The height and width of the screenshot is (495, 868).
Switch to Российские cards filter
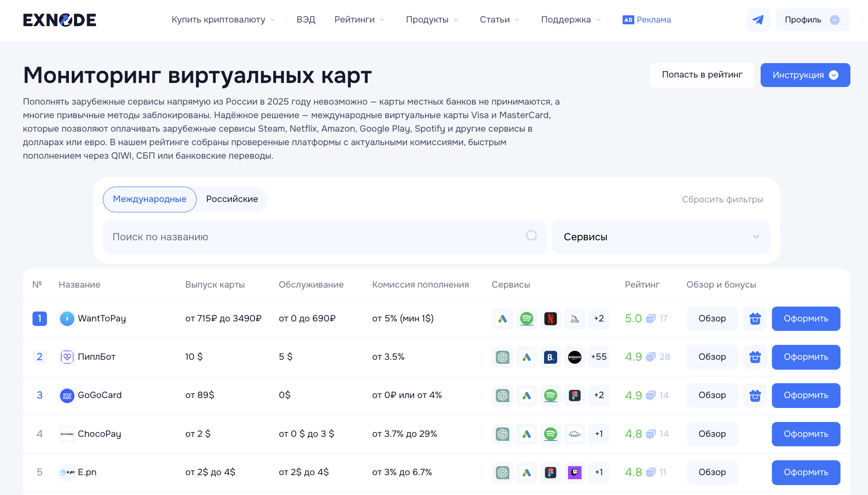pyautogui.click(x=232, y=199)
